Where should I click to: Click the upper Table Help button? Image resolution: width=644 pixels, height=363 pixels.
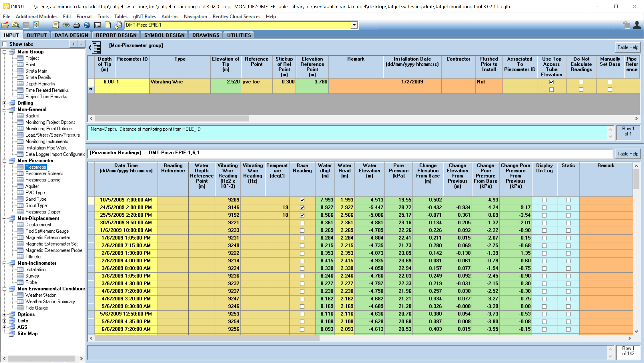(x=628, y=47)
